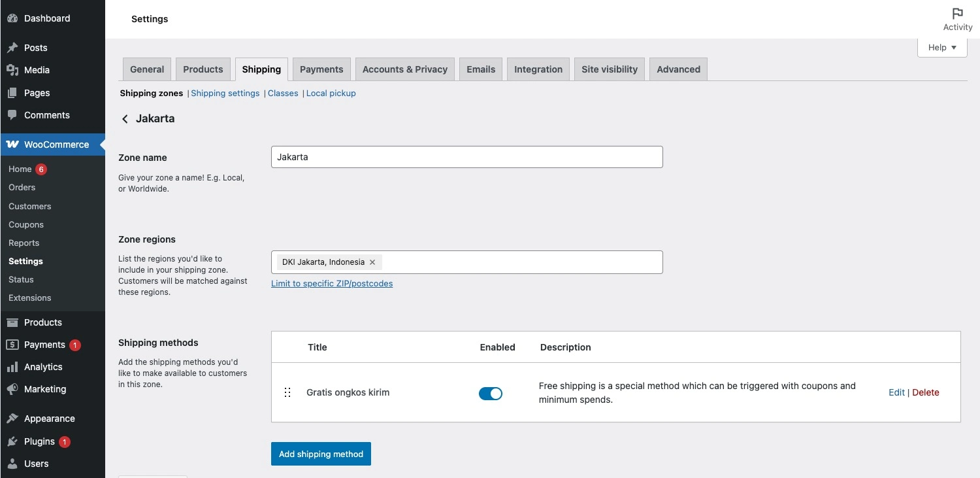The image size is (980, 478).
Task: Click the Dashboard gauge icon
Action: [x=12, y=18]
